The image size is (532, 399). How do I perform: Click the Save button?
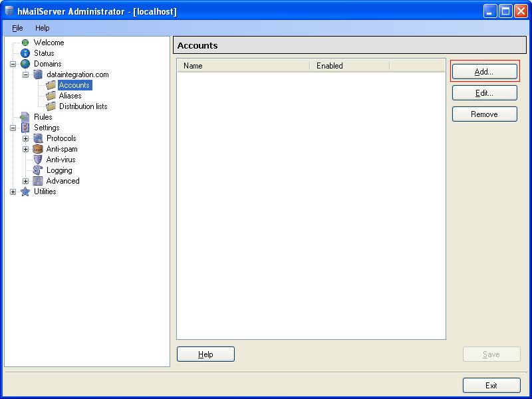coord(491,354)
